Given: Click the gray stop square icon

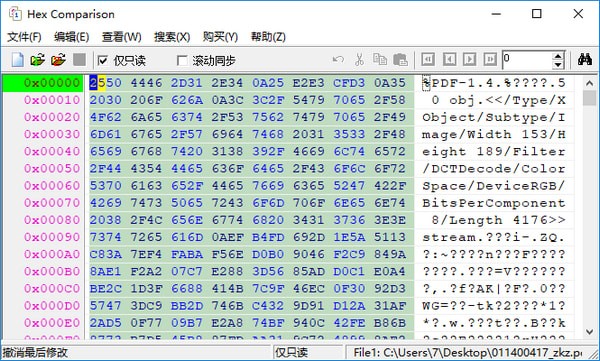Looking at the screenshot, I should [x=79, y=60].
